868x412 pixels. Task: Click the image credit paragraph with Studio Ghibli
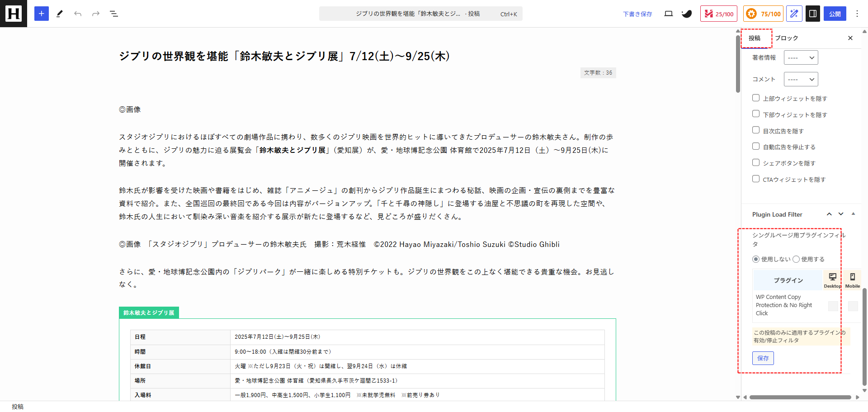pyautogui.click(x=339, y=244)
